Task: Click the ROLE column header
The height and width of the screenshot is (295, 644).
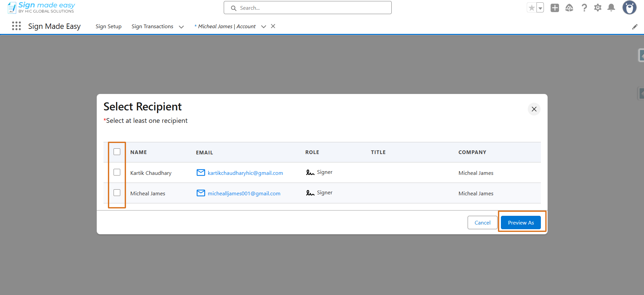Action: click(312, 152)
